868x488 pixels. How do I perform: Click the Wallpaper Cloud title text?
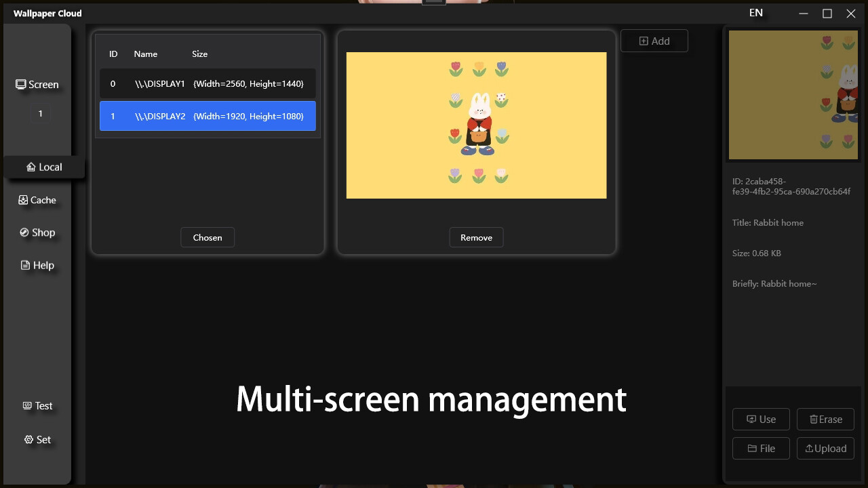[46, 13]
